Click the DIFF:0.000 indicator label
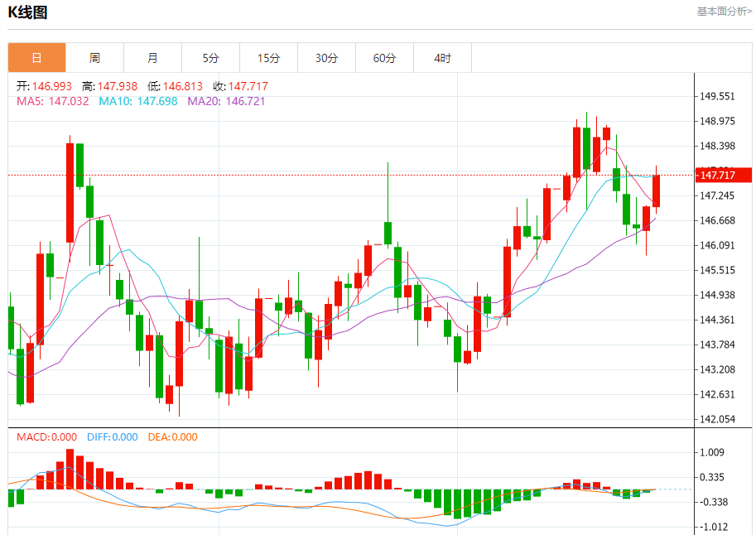The image size is (756, 535). click(113, 437)
